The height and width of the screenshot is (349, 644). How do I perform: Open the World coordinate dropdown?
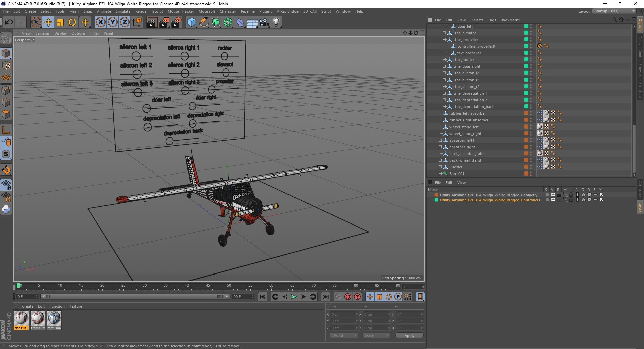[x=344, y=335]
